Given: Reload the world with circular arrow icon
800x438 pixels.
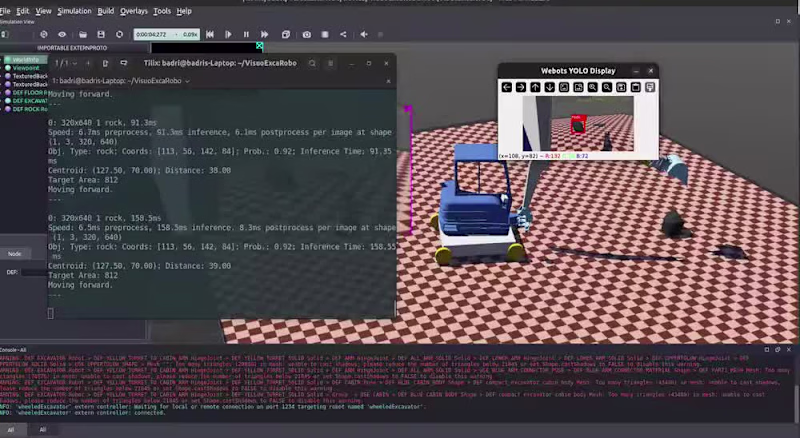Looking at the screenshot, I should click(x=119, y=34).
